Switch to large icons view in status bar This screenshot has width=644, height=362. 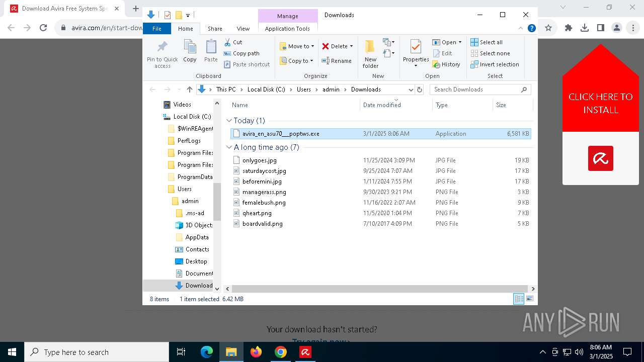(529, 299)
